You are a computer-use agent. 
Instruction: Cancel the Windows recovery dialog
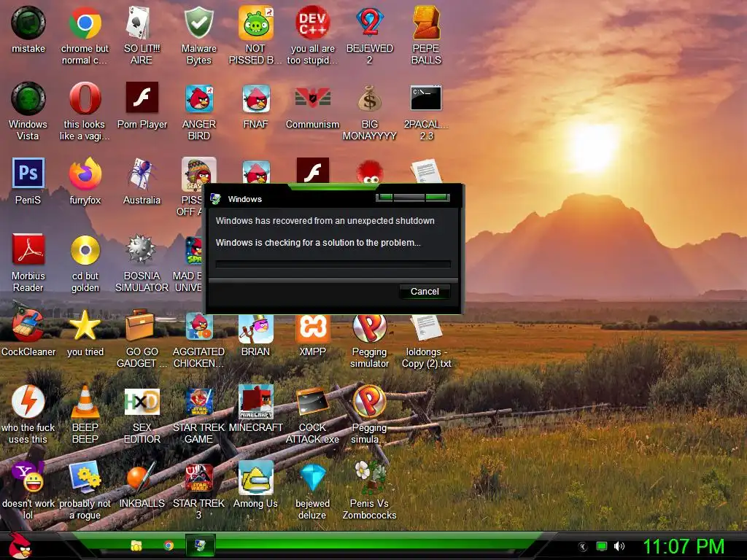coord(425,292)
